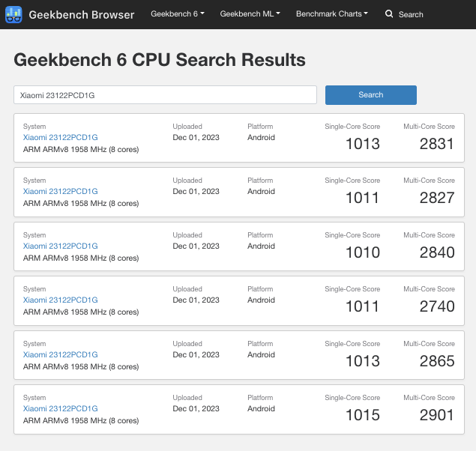The width and height of the screenshot is (476, 451).
Task: Open third Xiaomi 23122PCD1G result link
Action: tap(61, 246)
